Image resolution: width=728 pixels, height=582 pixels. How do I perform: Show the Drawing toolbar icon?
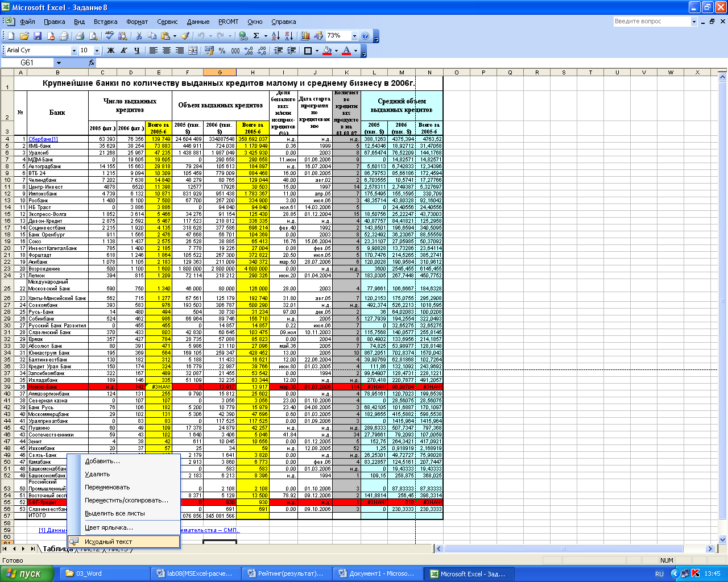(x=318, y=36)
